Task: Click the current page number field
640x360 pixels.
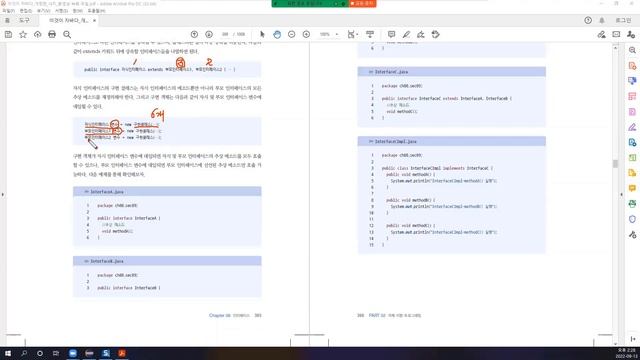Action: click(225, 35)
